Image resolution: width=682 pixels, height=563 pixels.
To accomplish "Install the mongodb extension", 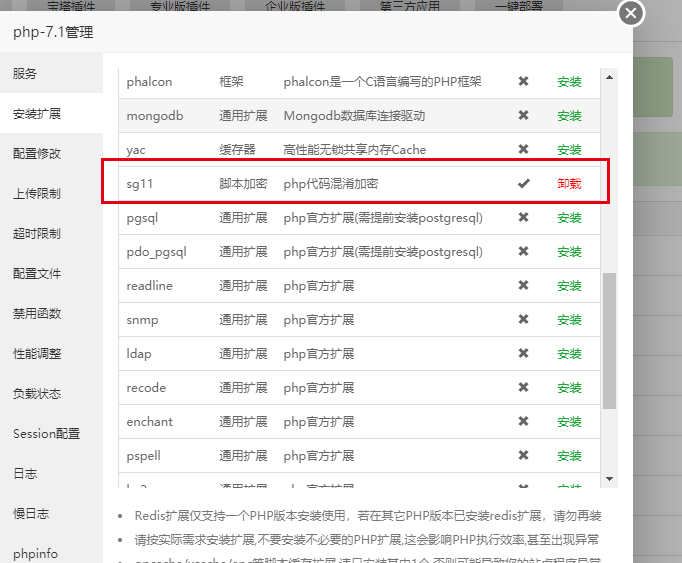I will [x=569, y=116].
